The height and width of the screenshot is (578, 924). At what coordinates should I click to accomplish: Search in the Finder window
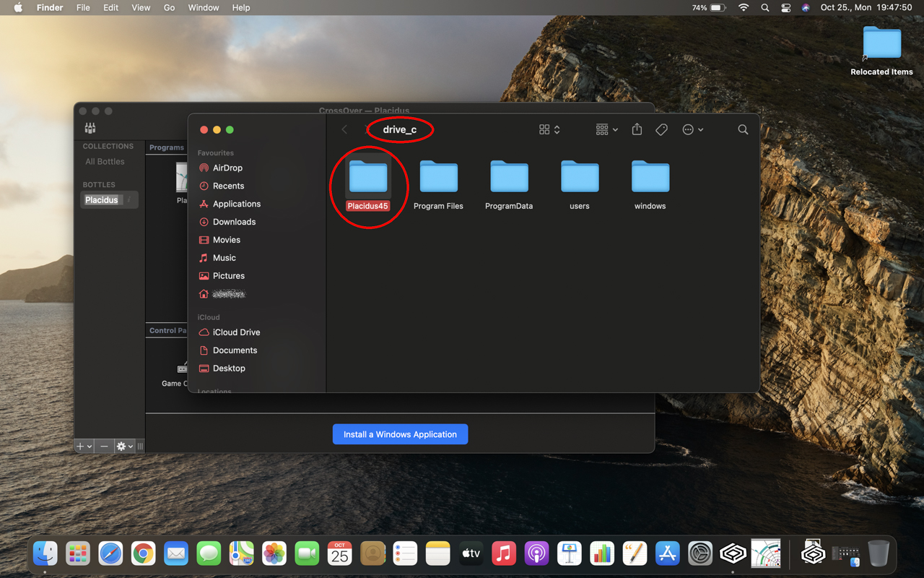(743, 129)
